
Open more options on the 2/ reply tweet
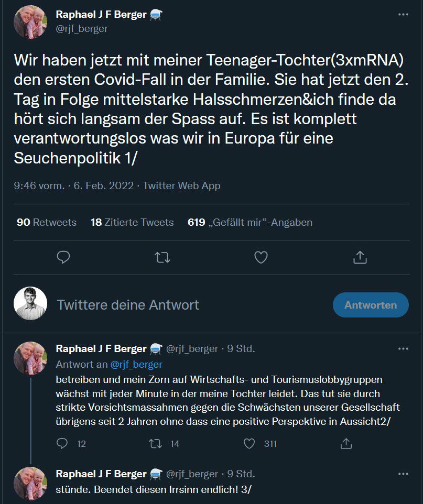403,348
